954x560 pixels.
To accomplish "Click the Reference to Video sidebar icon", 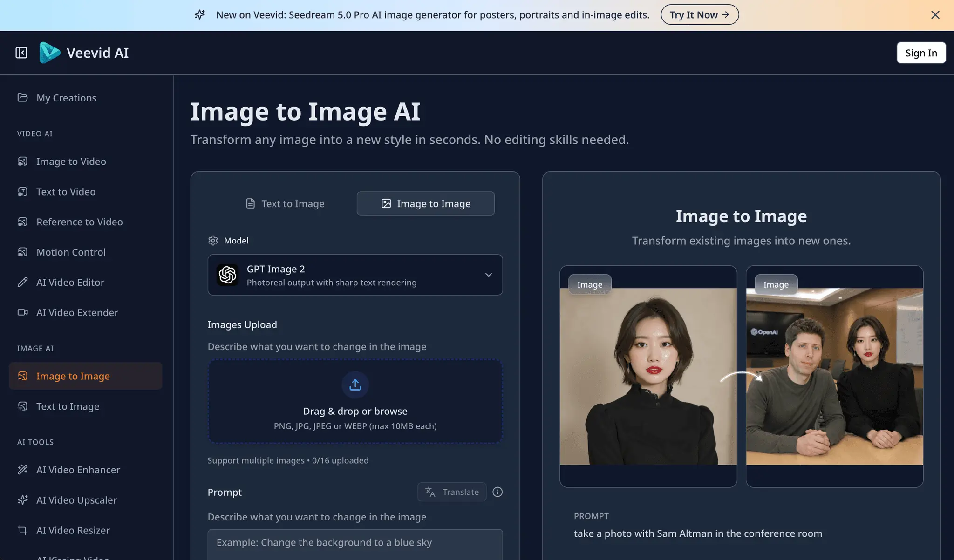I will point(22,222).
